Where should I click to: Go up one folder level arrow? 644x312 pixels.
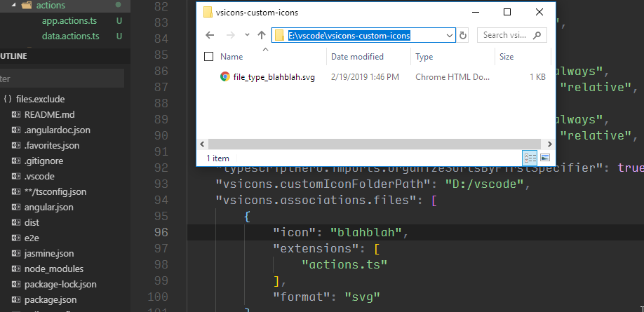[262, 35]
